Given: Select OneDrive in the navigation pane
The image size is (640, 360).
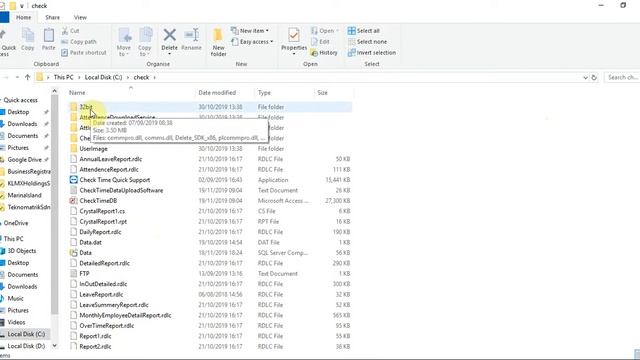Looking at the screenshot, I should click(x=16, y=223).
